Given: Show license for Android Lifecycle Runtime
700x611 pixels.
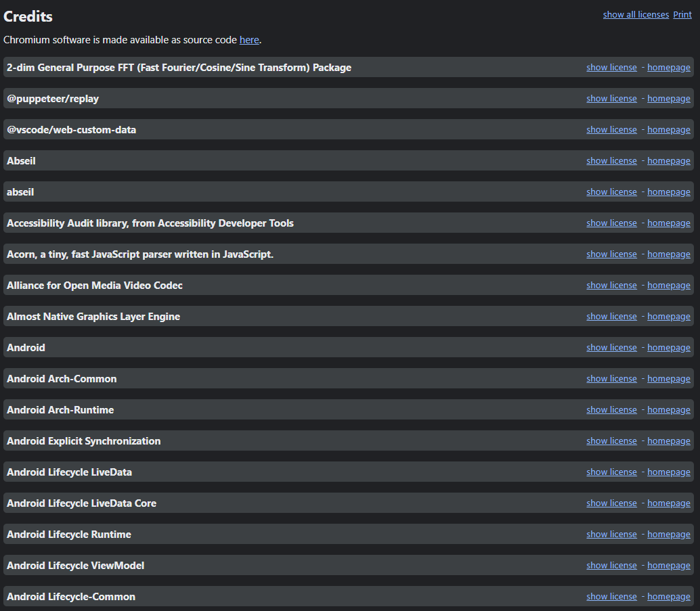Looking at the screenshot, I should point(611,535).
